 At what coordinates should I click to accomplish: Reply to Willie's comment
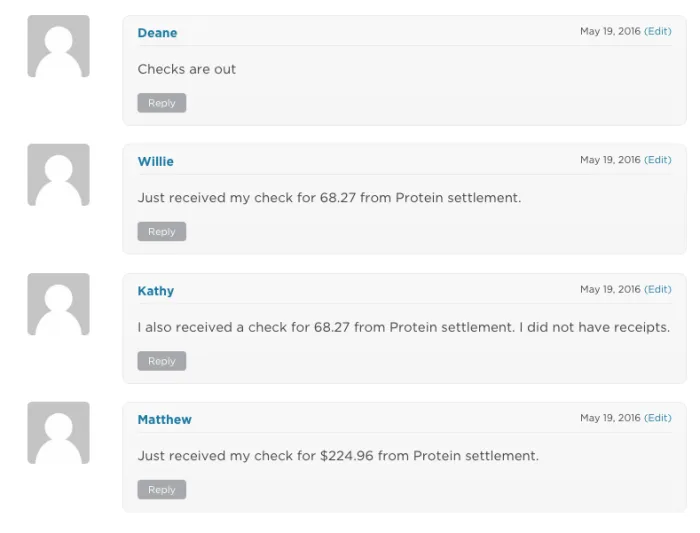161,232
